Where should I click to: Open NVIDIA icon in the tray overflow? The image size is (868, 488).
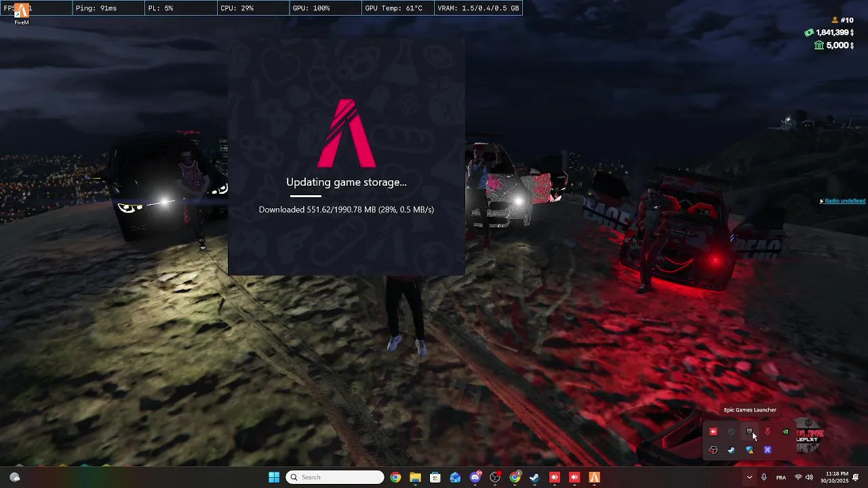tap(785, 431)
